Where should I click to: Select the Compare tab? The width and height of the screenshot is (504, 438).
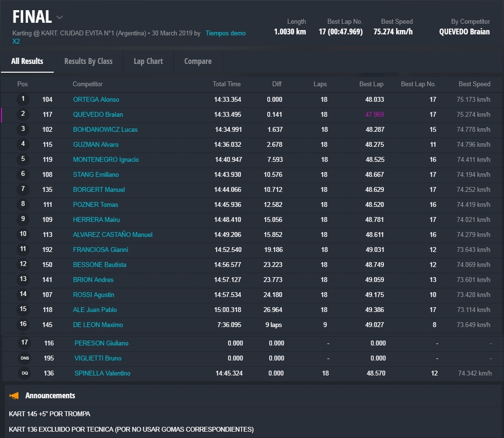coord(198,61)
